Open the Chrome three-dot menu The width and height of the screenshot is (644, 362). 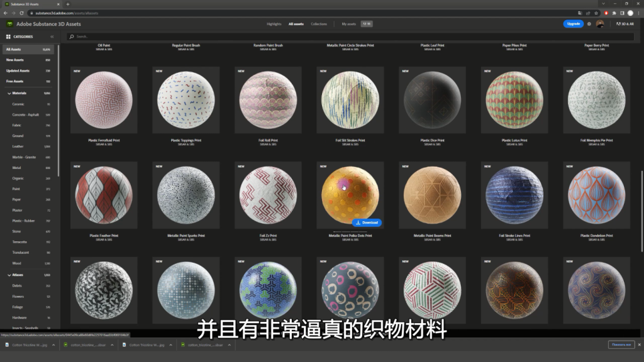[639, 13]
